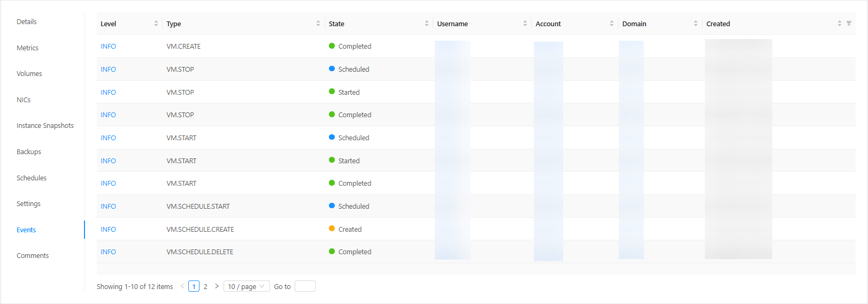Switch to the Metrics tab
The image size is (868, 304).
pos(27,48)
